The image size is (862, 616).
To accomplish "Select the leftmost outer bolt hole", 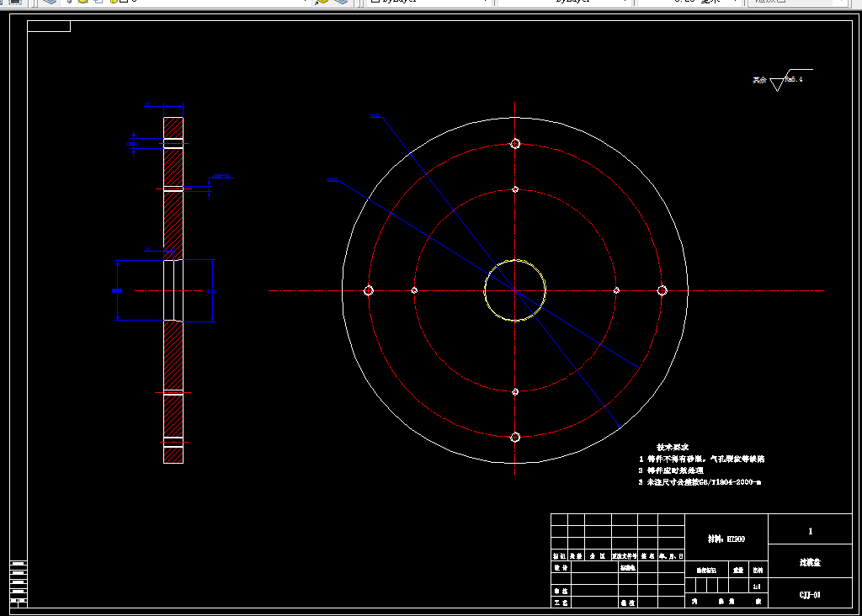I will pos(369,290).
